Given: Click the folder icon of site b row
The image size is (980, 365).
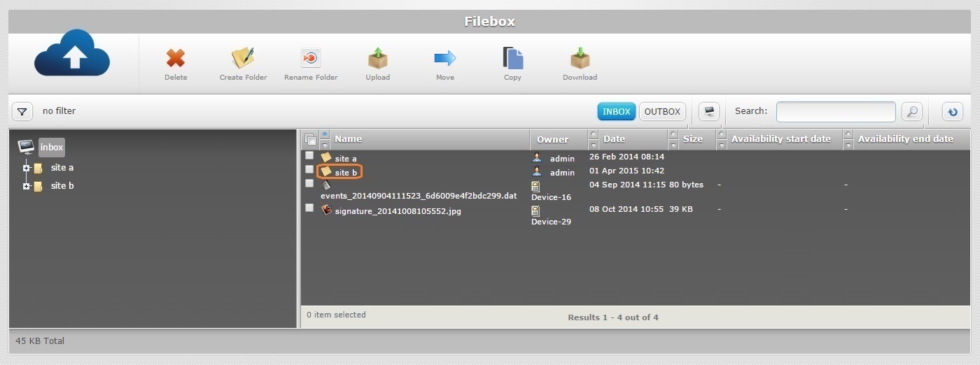Looking at the screenshot, I should point(326,171).
